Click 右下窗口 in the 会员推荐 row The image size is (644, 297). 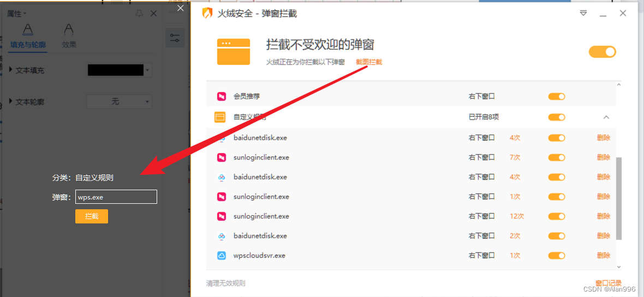[x=481, y=96]
